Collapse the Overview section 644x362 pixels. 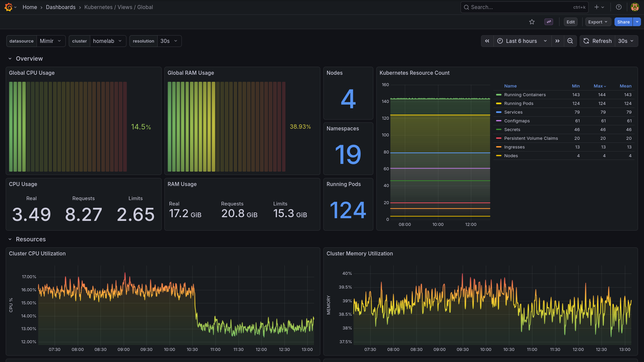point(10,58)
